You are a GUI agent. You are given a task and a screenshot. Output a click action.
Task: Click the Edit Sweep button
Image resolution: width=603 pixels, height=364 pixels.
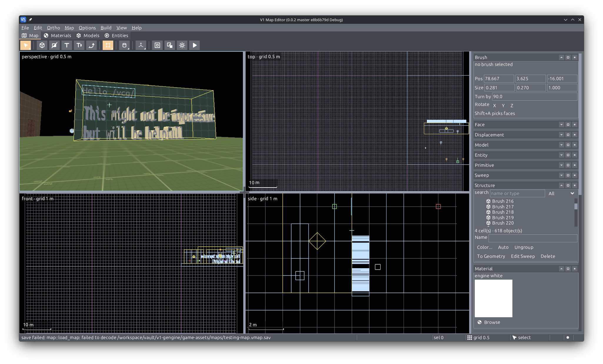pos(523,256)
